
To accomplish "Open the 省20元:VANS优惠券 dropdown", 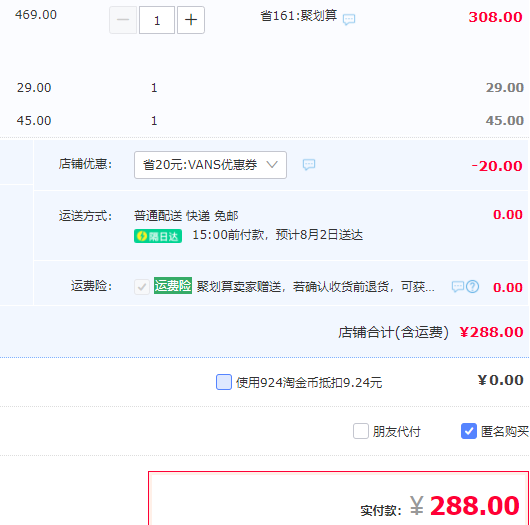I will click(x=210, y=165).
